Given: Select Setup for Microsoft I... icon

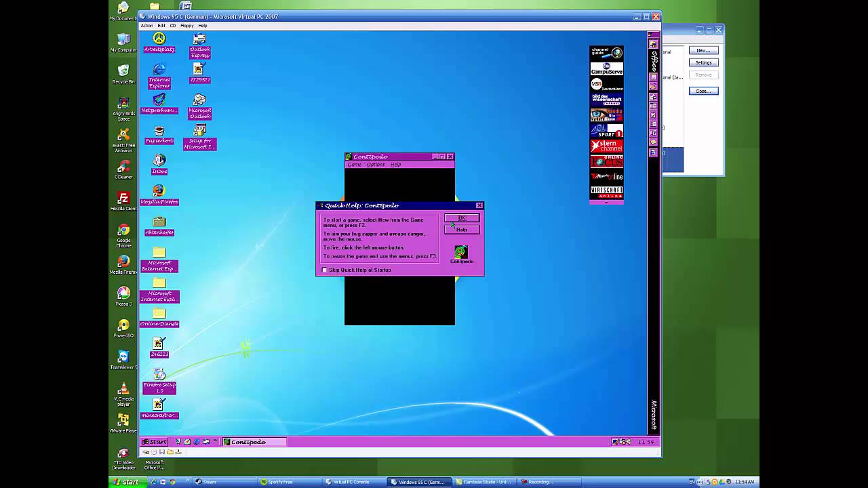Looking at the screenshot, I should 200,137.
